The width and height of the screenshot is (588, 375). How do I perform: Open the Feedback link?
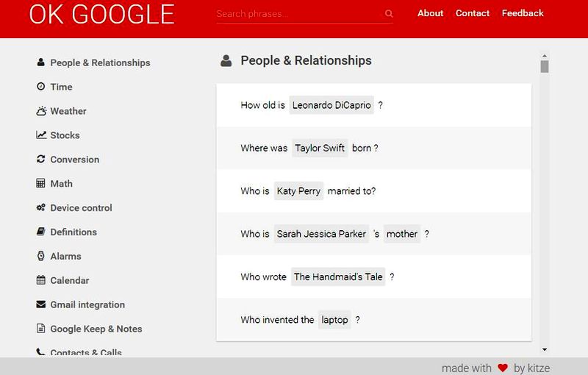[x=523, y=13]
